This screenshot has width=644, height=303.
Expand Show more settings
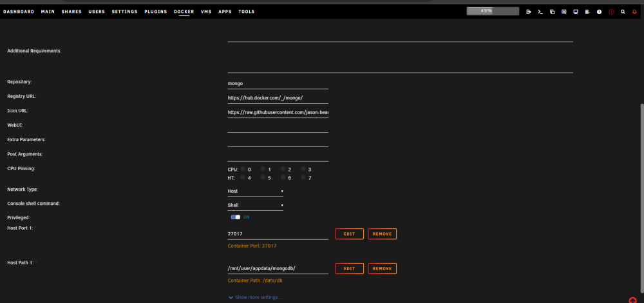coord(256,297)
